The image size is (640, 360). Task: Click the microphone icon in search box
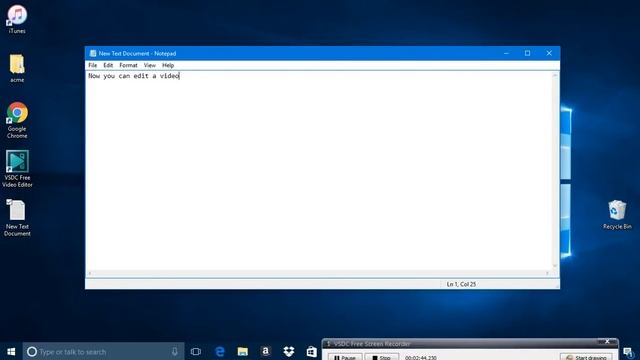(175, 351)
